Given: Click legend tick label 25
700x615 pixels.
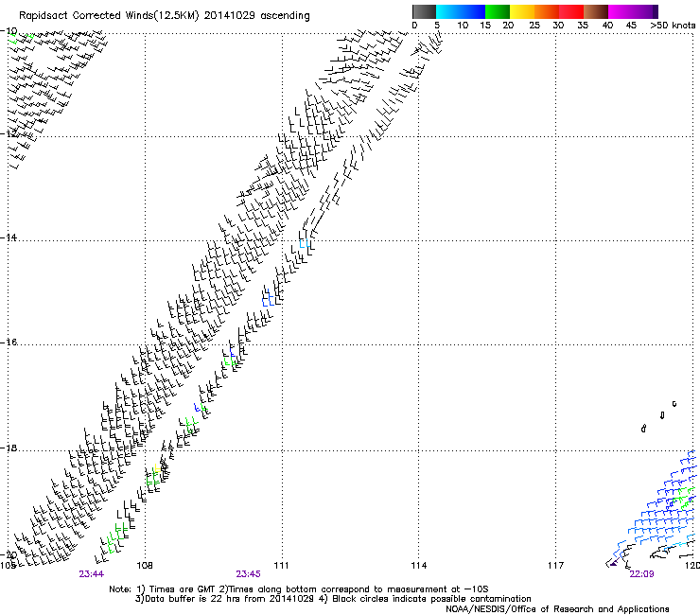Looking at the screenshot, I should pyautogui.click(x=534, y=26).
